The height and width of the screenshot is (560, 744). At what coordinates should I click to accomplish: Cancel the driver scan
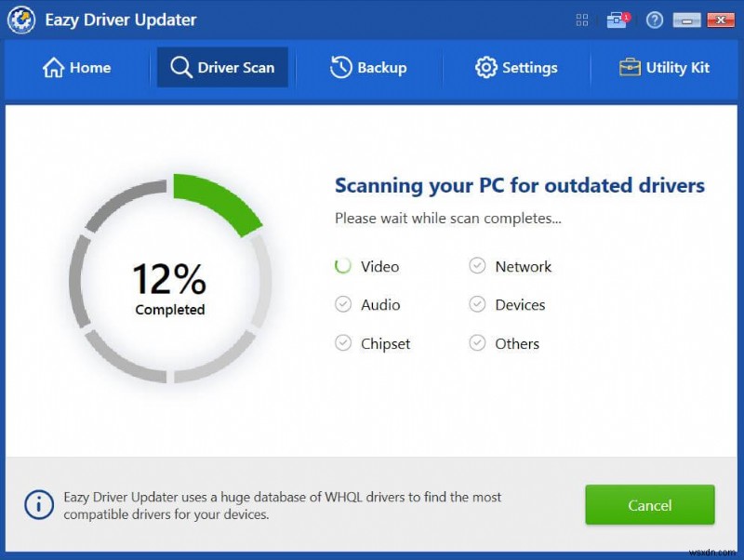point(649,505)
